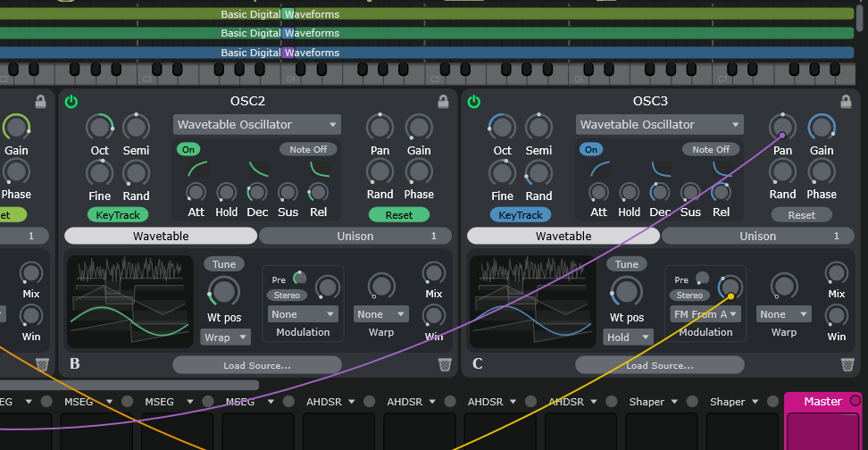Click OSC2 attack curve shape icon
This screenshot has width=868, height=450.
point(197,170)
